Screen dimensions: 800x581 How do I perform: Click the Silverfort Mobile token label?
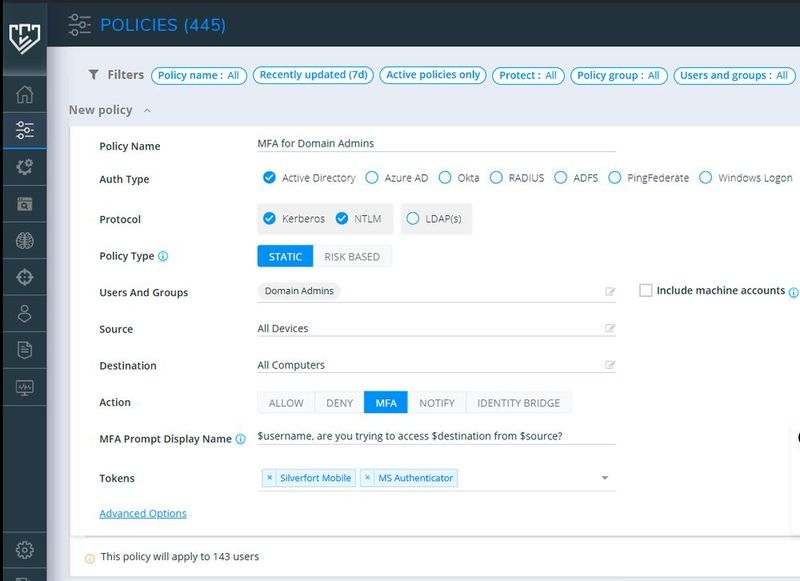[x=315, y=478]
